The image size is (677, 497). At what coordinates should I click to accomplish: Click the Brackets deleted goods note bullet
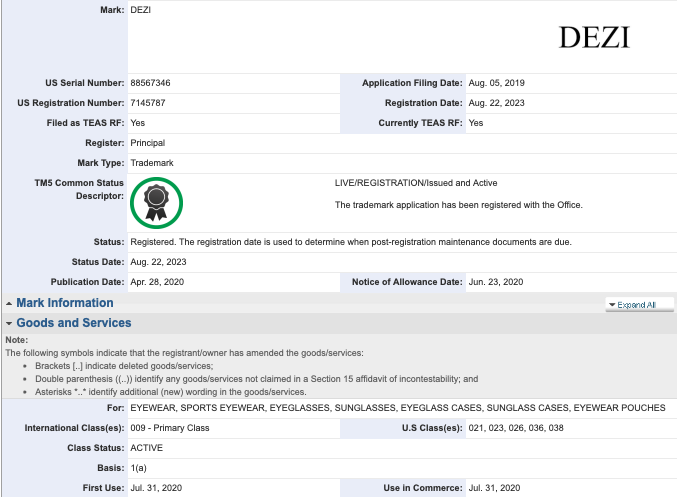tap(124, 366)
